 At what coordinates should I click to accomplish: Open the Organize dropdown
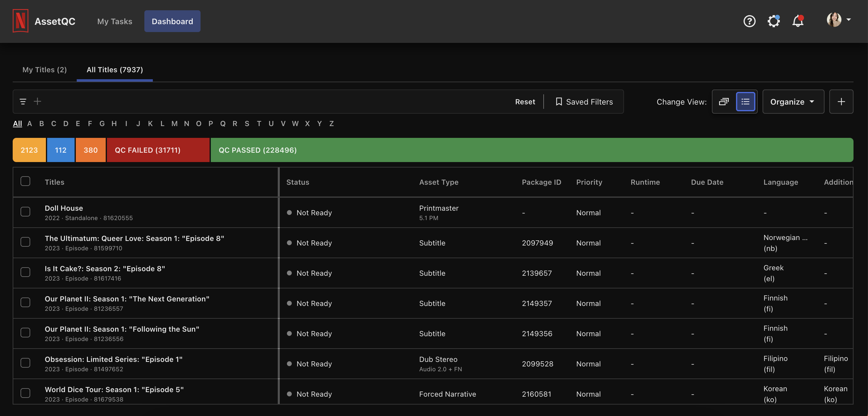pos(793,102)
